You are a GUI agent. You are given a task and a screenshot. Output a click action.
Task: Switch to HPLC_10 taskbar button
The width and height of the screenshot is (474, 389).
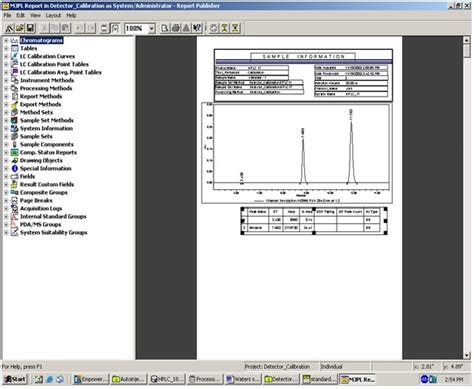click(x=167, y=379)
